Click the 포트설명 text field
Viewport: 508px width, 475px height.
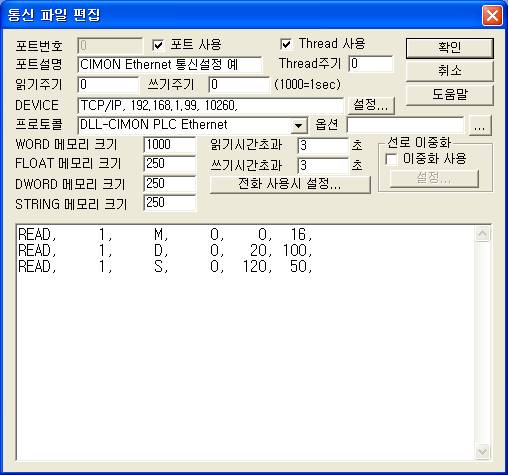(x=170, y=65)
